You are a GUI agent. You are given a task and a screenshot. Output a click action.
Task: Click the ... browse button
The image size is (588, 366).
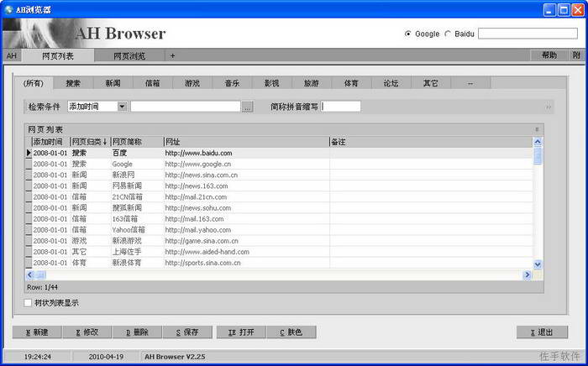(247, 107)
